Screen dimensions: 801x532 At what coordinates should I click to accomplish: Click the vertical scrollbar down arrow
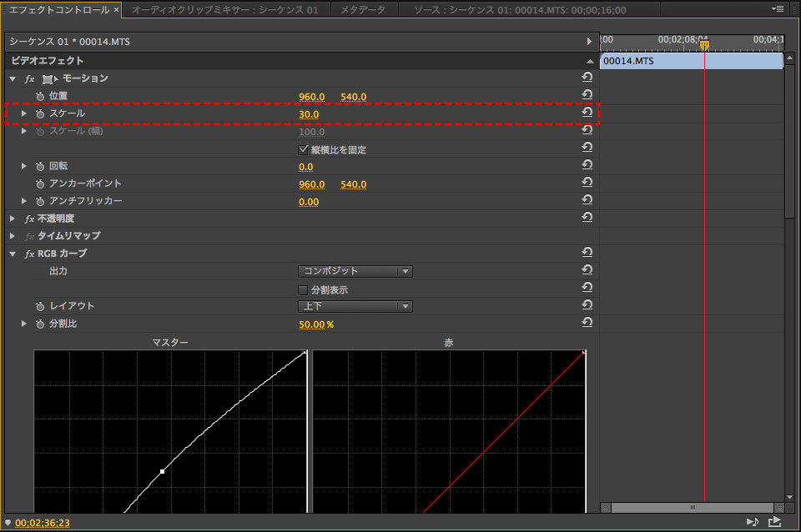pos(790,497)
